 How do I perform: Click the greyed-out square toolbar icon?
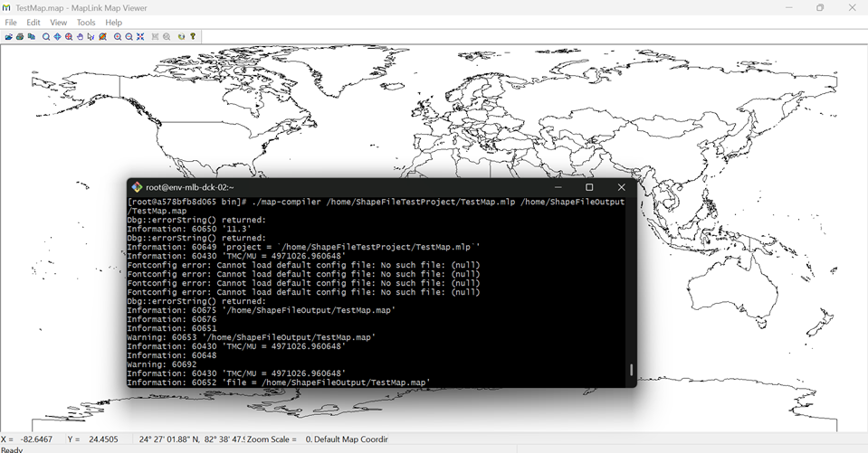155,36
